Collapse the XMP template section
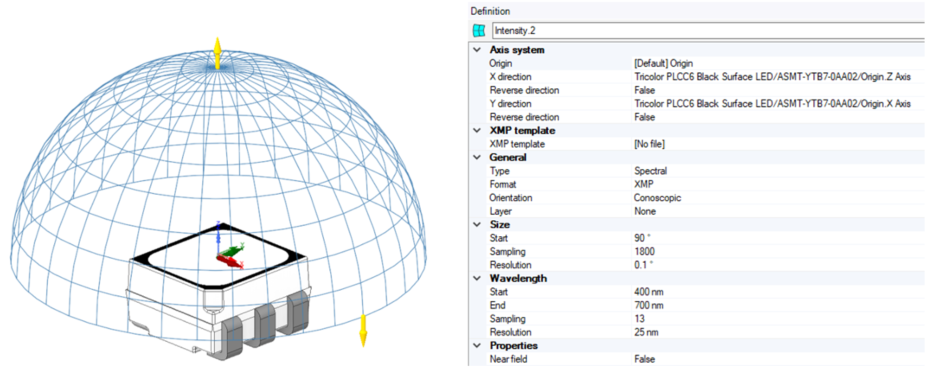 click(477, 131)
